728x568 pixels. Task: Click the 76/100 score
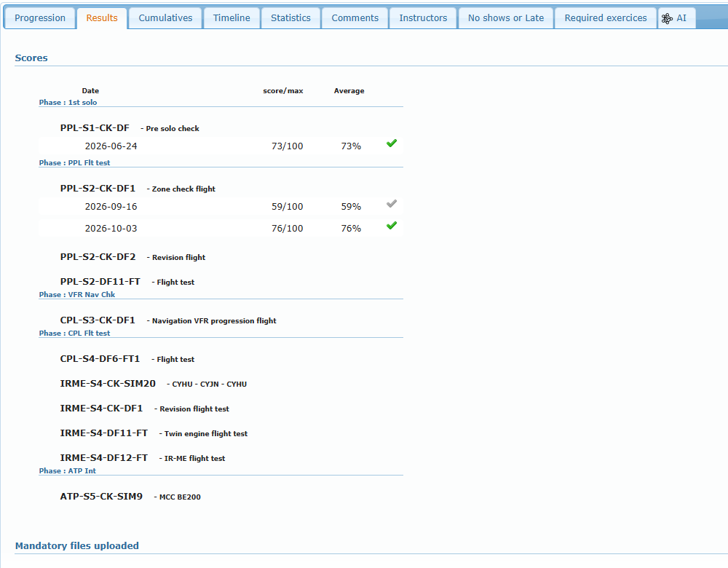pyautogui.click(x=287, y=228)
